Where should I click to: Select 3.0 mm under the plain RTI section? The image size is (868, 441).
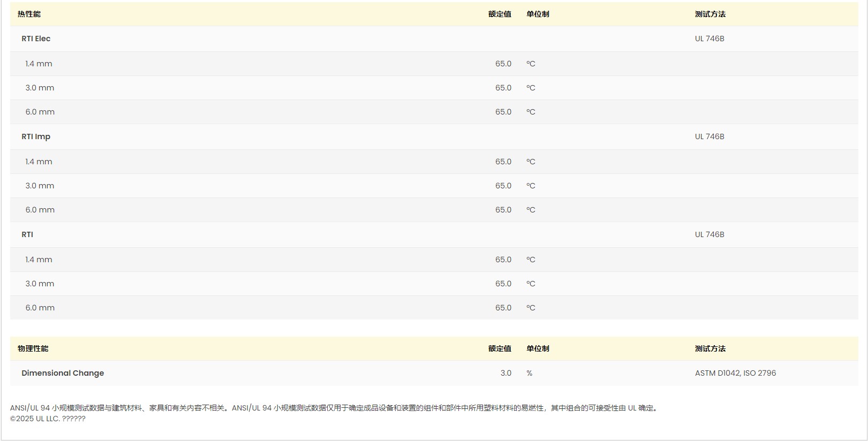pos(40,284)
